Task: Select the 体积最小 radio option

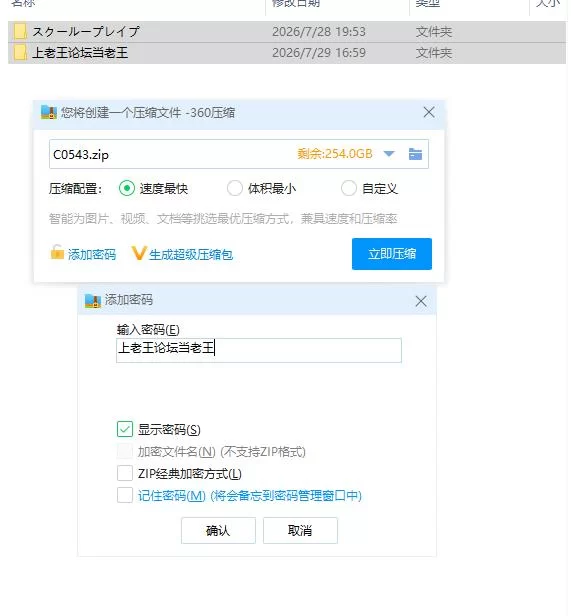Action: [235, 189]
